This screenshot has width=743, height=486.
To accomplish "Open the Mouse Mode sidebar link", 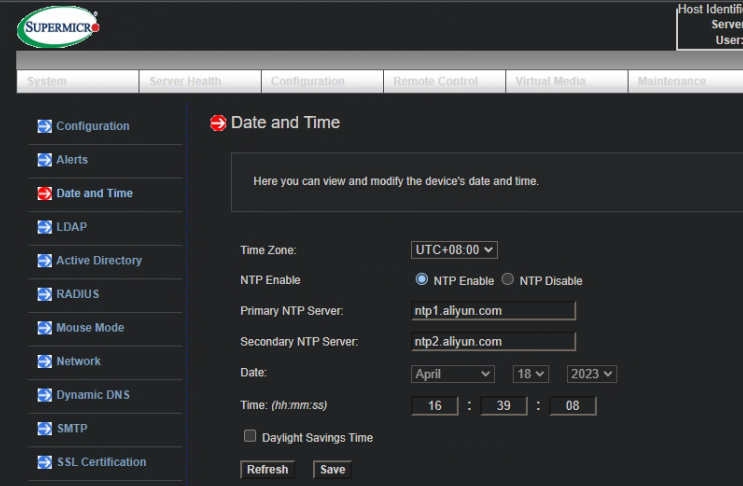I will click(90, 328).
